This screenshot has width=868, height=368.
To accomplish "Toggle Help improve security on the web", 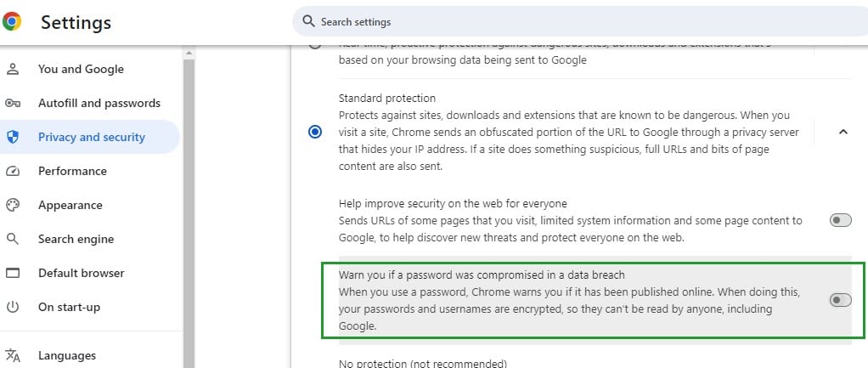I will click(x=840, y=221).
